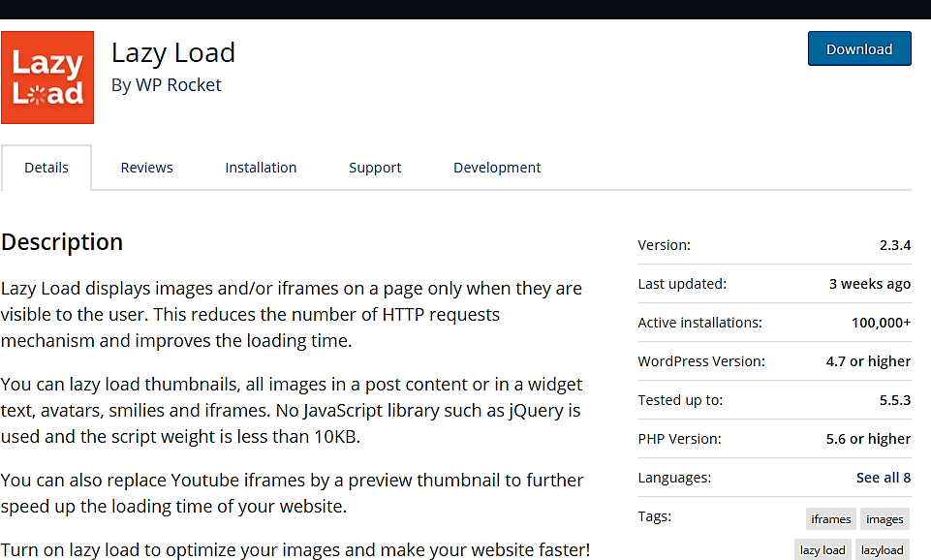The image size is (931, 560).
Task: View the Development tab
Action: 497,168
